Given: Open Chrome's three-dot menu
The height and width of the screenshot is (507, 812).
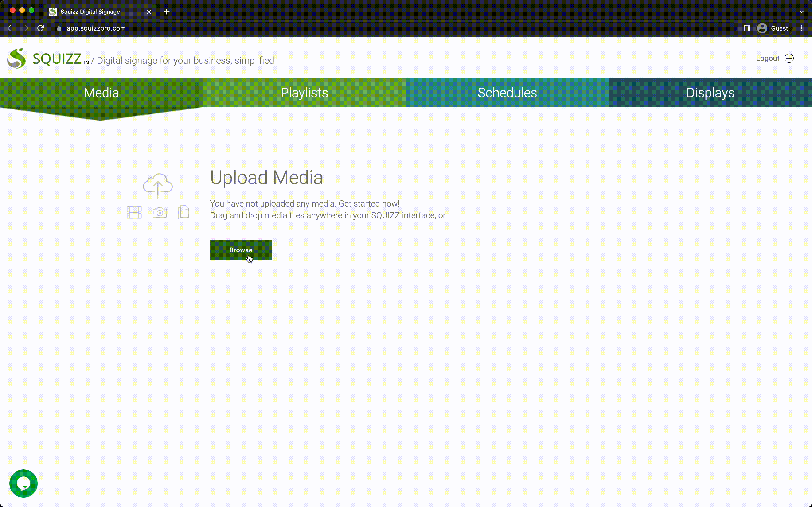Looking at the screenshot, I should click(802, 28).
